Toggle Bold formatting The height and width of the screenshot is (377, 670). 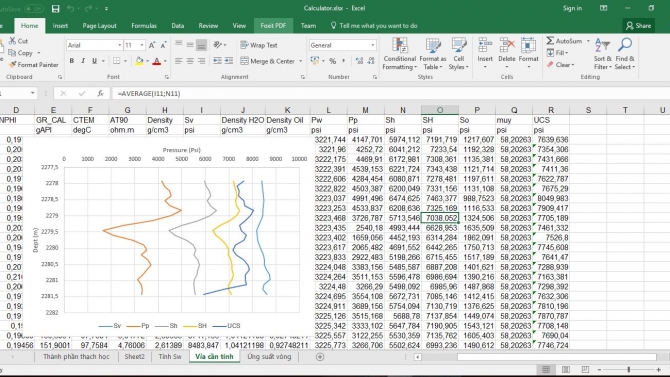point(72,61)
